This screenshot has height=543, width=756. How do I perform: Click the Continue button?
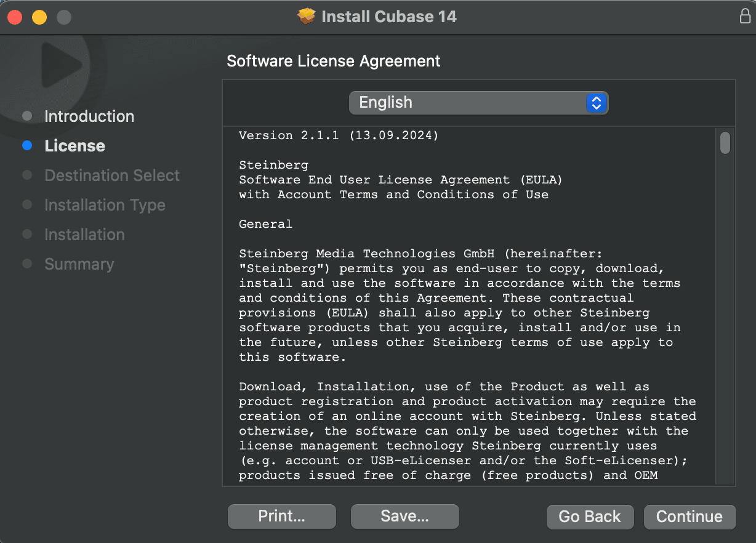tap(690, 517)
